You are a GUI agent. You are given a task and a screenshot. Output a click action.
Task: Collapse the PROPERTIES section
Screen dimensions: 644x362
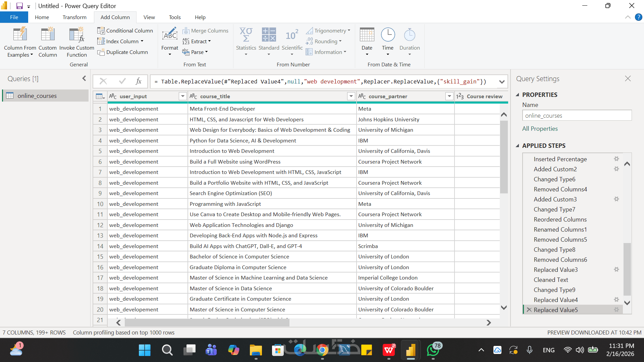coord(518,95)
